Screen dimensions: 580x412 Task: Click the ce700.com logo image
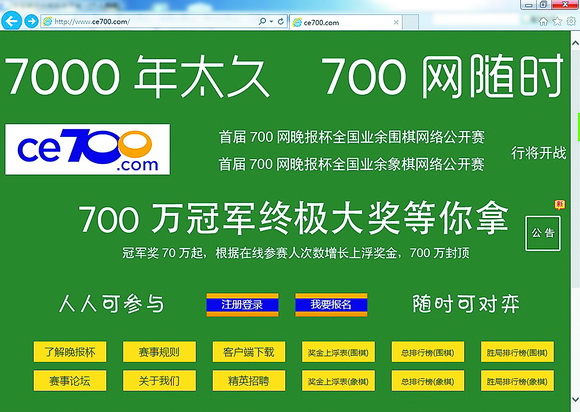87,149
